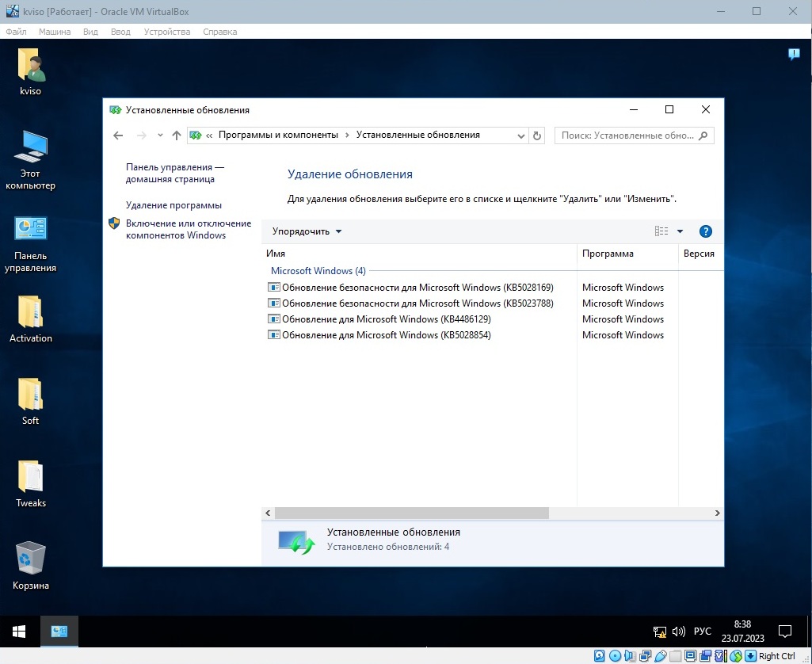Click the Удаление программы link
Viewport: 812px width, 664px height.
173,205
